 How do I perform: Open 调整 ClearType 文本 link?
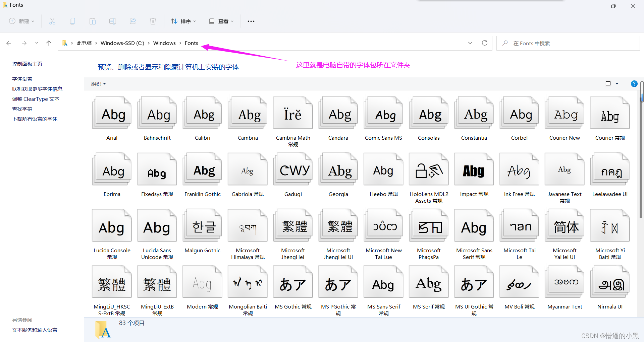click(36, 99)
